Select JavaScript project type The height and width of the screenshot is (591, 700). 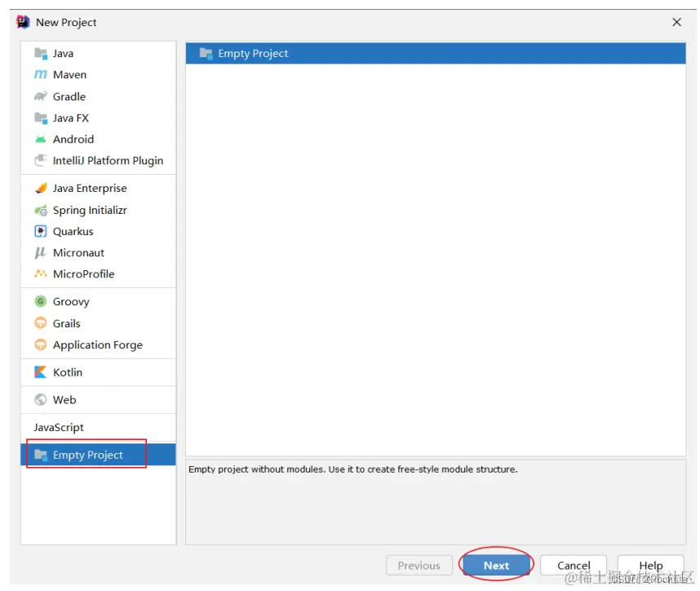[98, 427]
